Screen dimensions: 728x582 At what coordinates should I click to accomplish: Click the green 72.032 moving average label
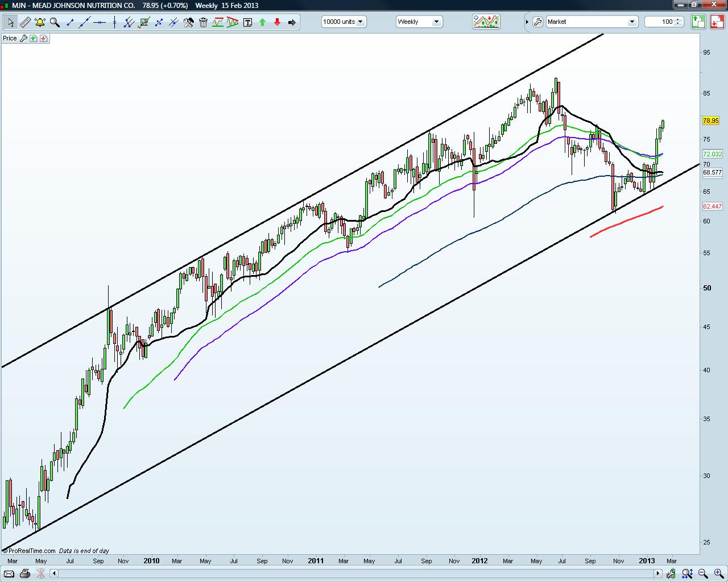pyautogui.click(x=712, y=154)
